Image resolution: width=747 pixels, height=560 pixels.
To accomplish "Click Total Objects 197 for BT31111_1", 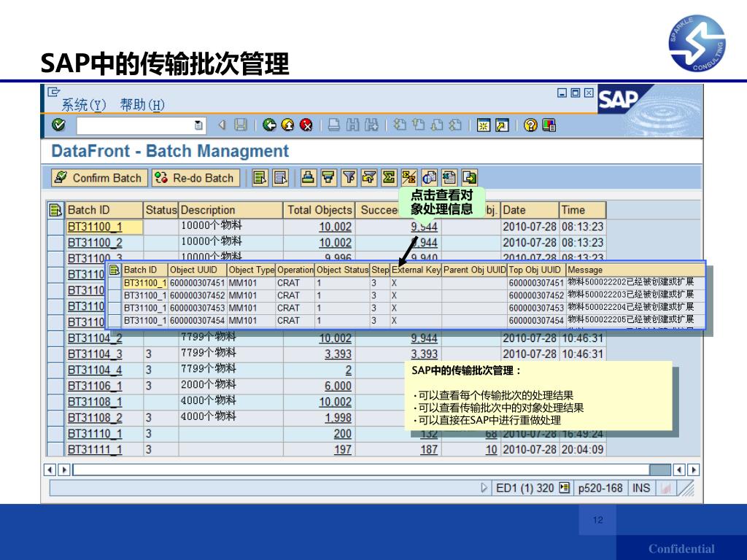I will (x=343, y=449).
